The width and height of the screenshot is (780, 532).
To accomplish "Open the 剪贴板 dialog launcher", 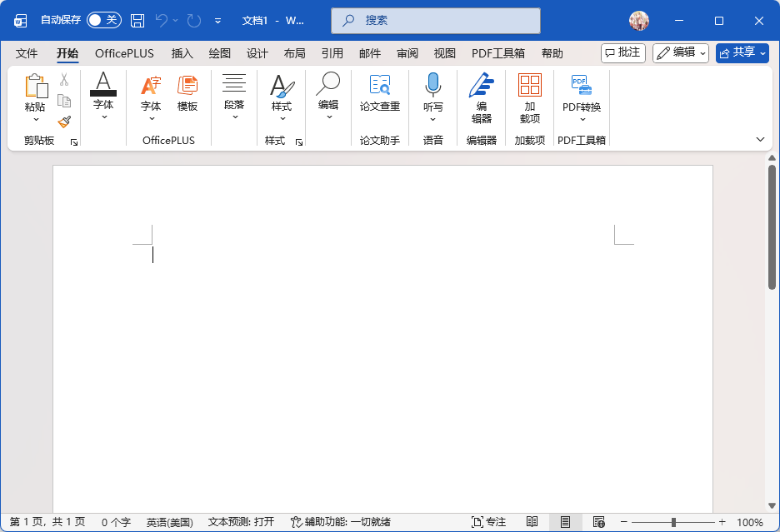I will tap(74, 142).
